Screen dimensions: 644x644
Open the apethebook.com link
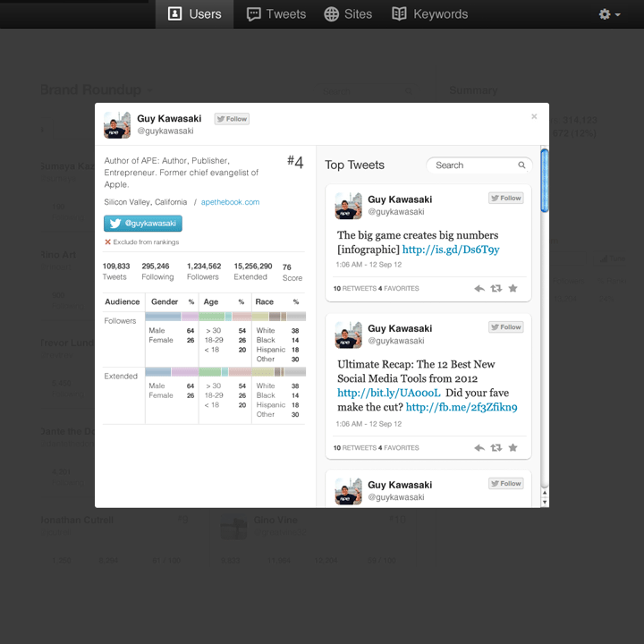(230, 202)
